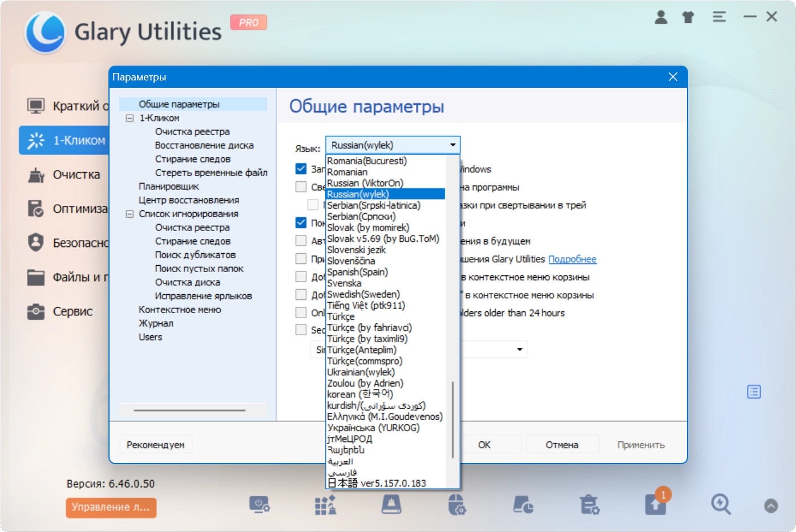Select Контекстное меню in the tree
Viewport: 796px width, 532px height.
coord(180,310)
